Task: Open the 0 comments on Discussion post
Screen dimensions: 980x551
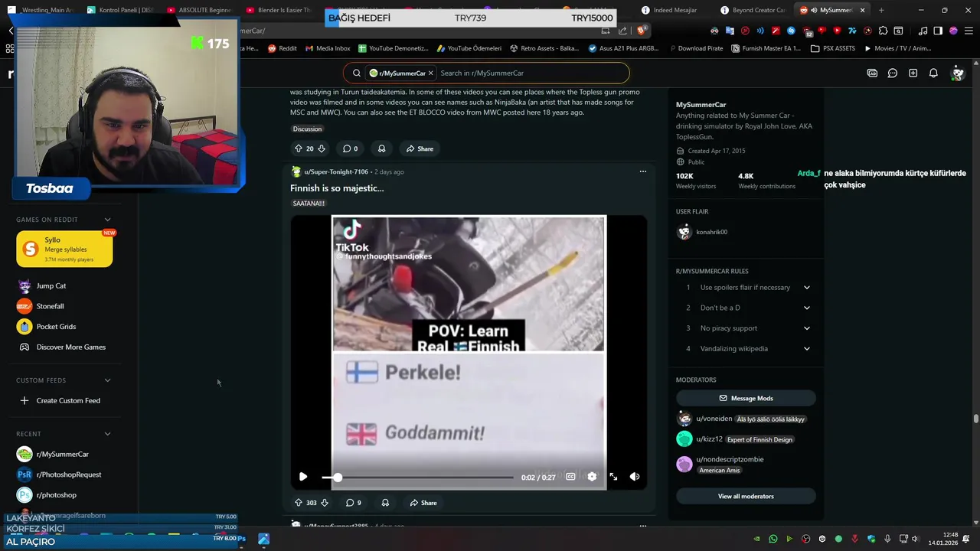Action: [350, 148]
